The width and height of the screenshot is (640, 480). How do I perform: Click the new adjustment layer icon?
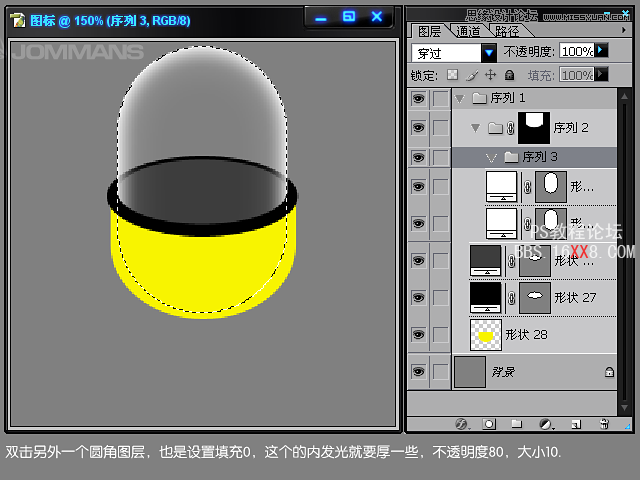[x=546, y=424]
